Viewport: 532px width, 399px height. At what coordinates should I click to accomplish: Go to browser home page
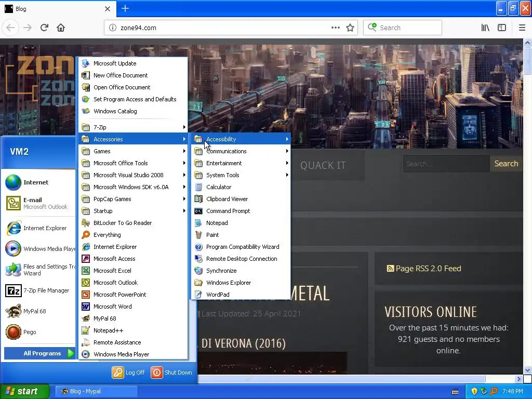pos(61,28)
